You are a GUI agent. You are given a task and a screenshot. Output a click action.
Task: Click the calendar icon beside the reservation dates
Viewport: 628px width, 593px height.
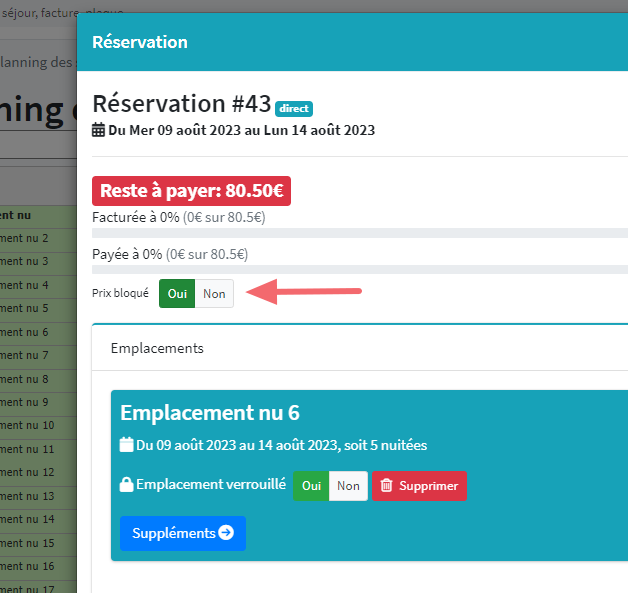(x=98, y=130)
